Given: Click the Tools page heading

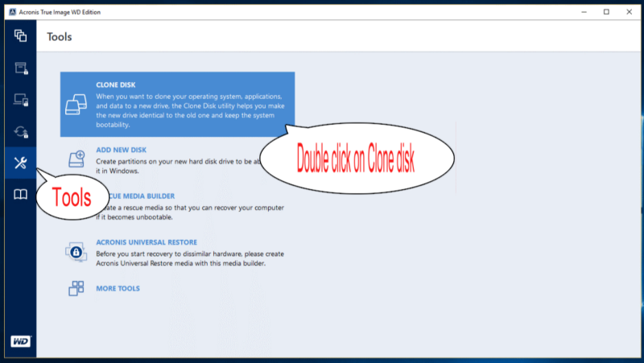Looking at the screenshot, I should coord(59,36).
